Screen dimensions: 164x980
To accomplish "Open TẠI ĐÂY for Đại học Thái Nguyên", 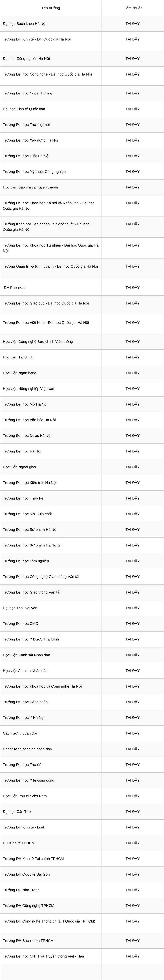I will click(x=132, y=608).
